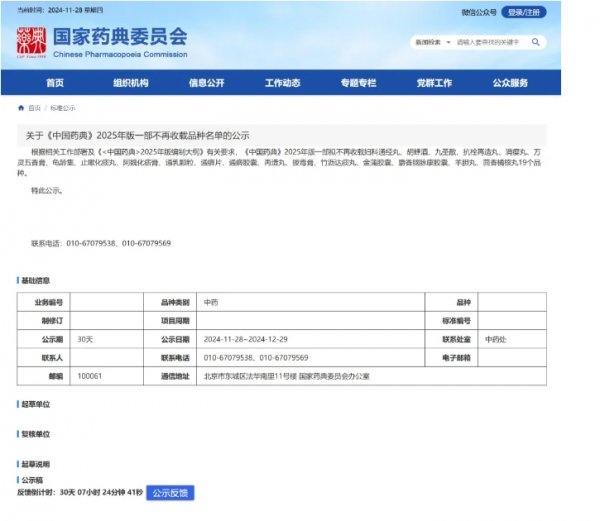Open the 信息公开 navigation menu
The width and height of the screenshot is (600, 521).
(206, 83)
